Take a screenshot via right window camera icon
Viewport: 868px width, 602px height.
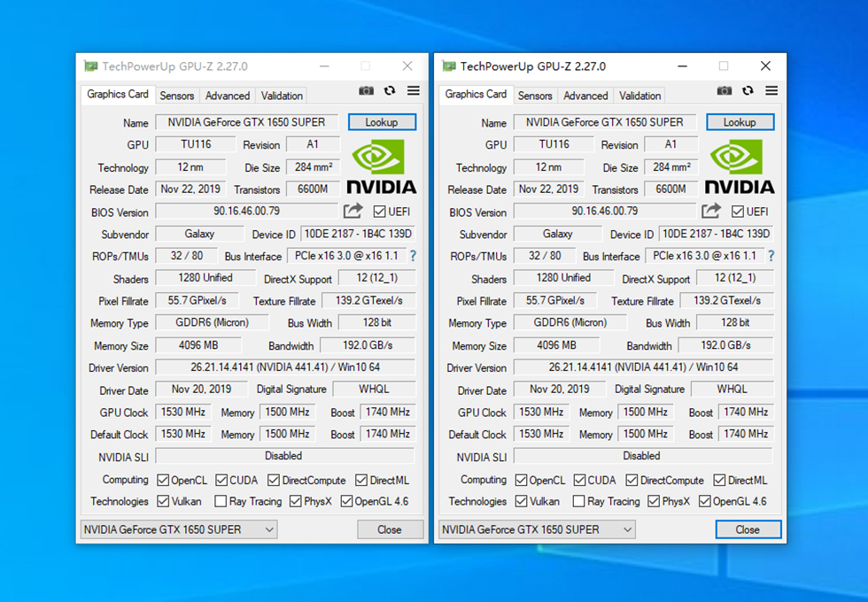pos(725,90)
